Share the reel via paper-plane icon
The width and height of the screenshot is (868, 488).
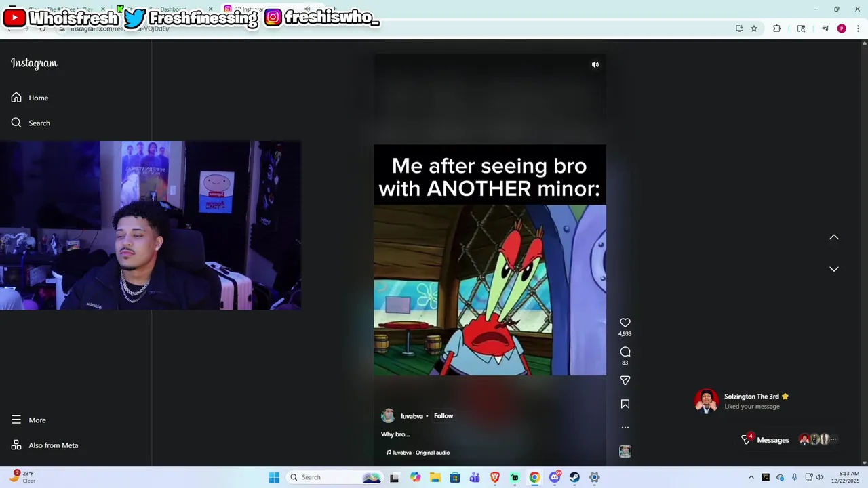[625, 380]
